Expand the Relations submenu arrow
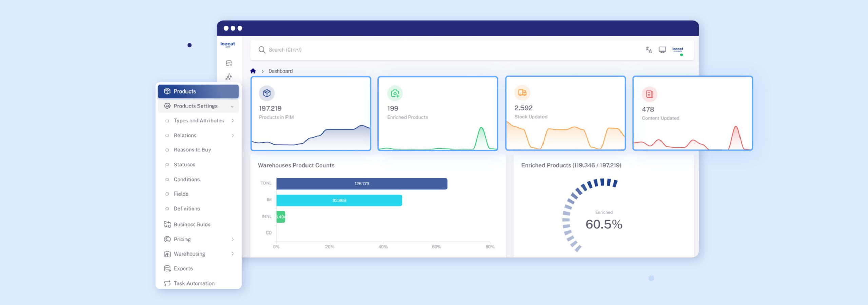The width and height of the screenshot is (868, 305). (233, 135)
